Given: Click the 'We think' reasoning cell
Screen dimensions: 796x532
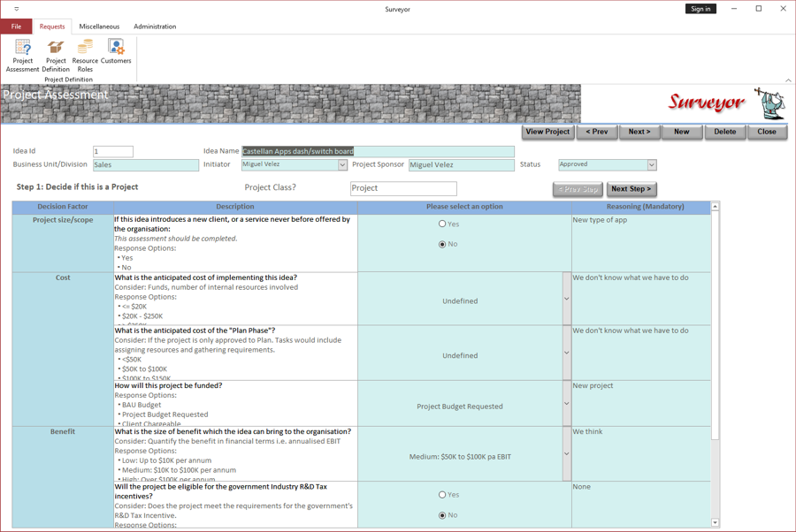Looking at the screenshot, I should [641, 454].
